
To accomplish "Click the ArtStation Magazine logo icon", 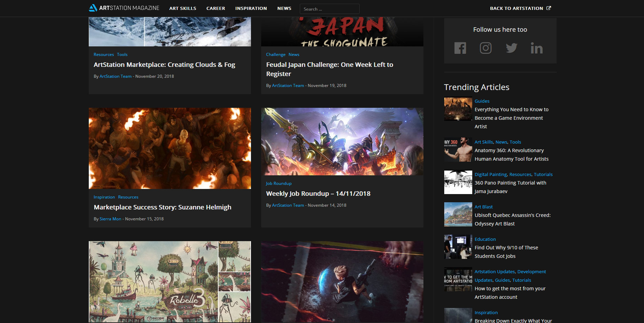I will [x=93, y=8].
